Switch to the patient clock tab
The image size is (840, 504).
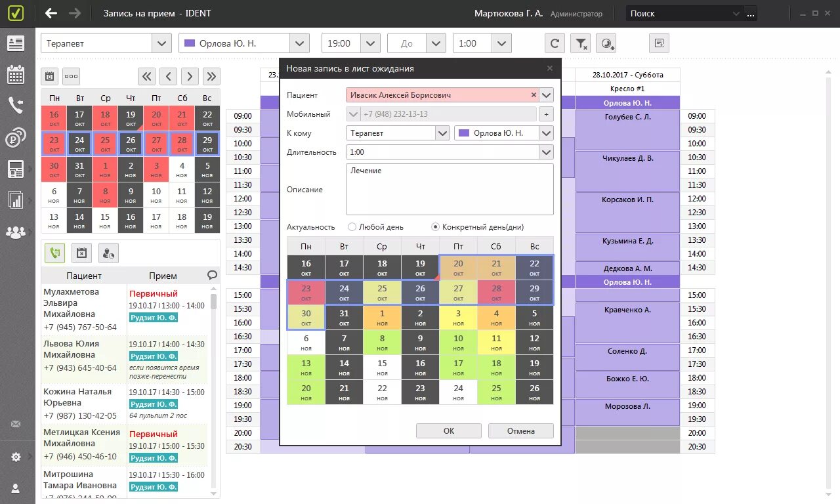(x=108, y=253)
